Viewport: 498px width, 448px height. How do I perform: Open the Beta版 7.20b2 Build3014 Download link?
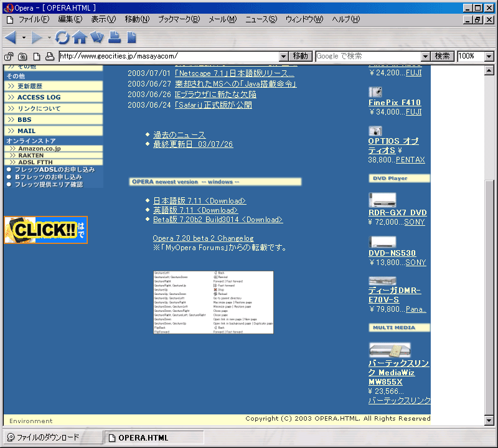(218, 220)
